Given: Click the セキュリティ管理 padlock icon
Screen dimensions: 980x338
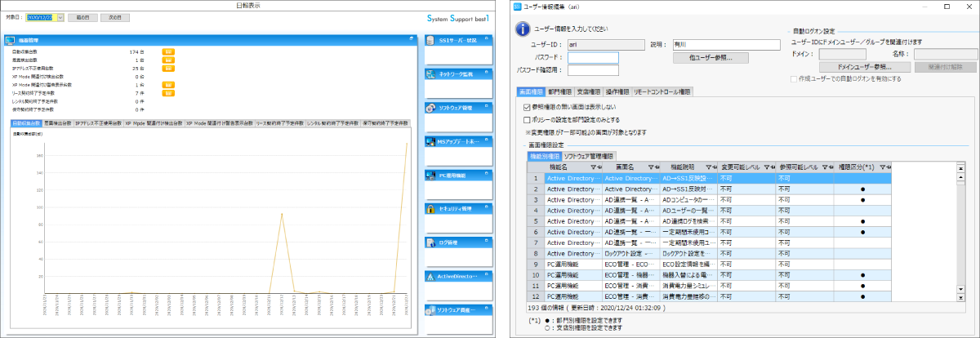Looking at the screenshot, I should [x=431, y=209].
